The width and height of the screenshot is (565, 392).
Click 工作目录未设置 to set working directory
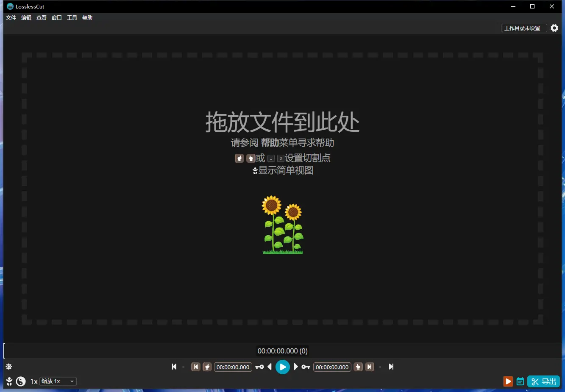524,28
